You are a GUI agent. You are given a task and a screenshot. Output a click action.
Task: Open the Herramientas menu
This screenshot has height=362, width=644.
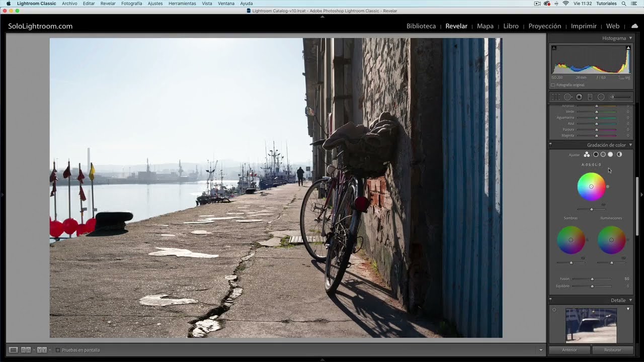tap(182, 4)
